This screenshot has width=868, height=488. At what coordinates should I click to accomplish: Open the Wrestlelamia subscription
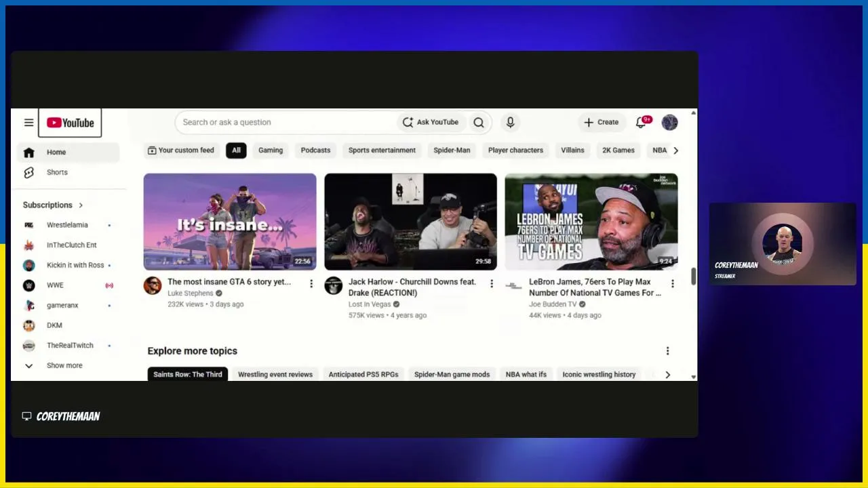tap(68, 225)
